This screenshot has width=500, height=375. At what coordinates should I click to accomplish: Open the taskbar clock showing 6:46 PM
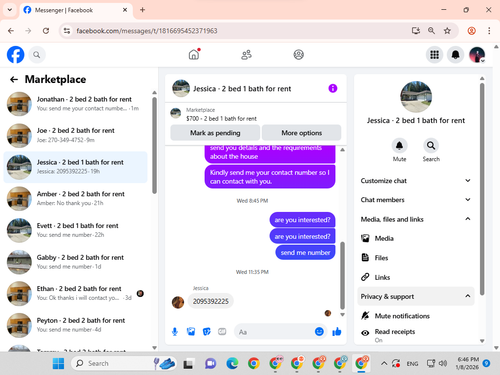[467, 363]
